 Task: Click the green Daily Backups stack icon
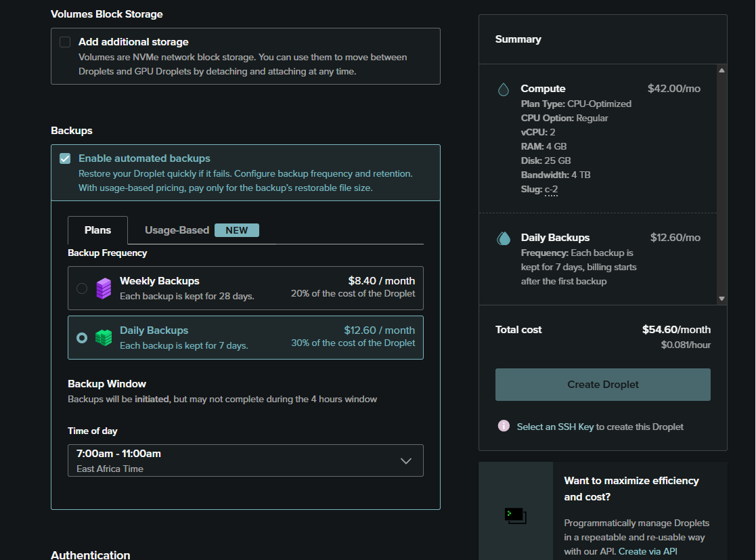(104, 338)
